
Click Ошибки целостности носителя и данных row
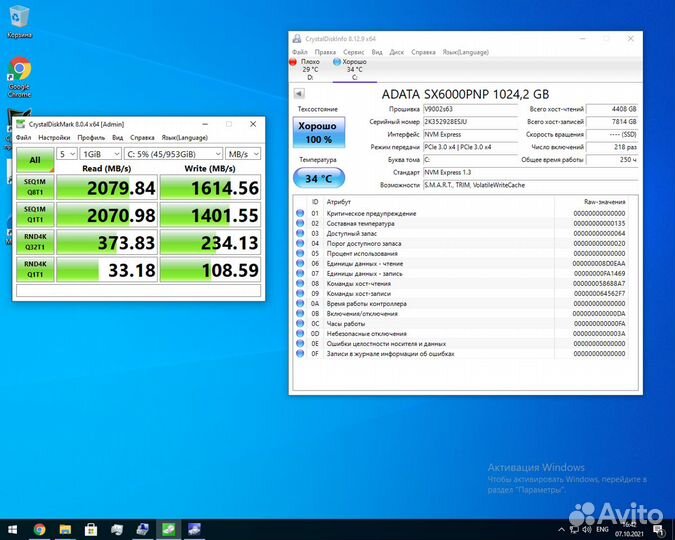tap(461, 343)
